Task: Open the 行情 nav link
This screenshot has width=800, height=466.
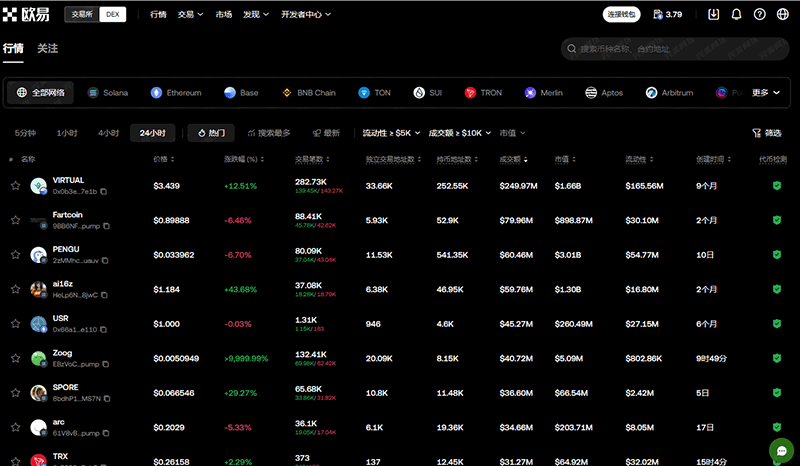Action: 158,14
